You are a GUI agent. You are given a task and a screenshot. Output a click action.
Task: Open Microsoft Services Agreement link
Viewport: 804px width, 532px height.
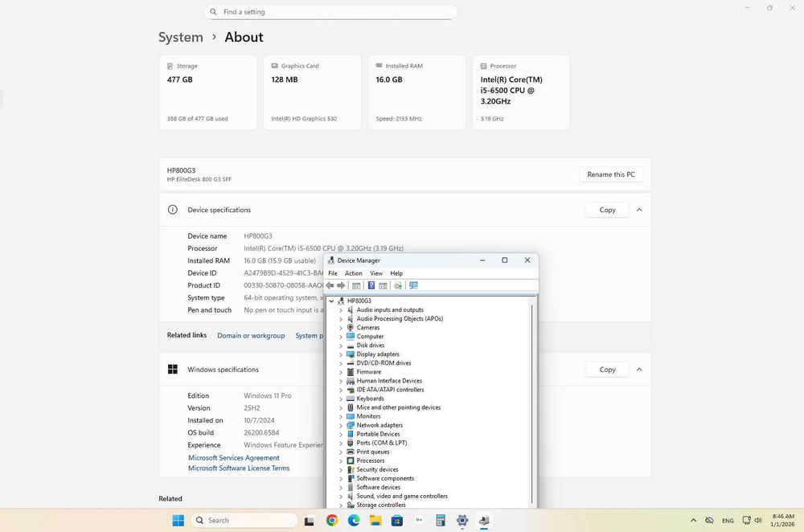coord(233,458)
